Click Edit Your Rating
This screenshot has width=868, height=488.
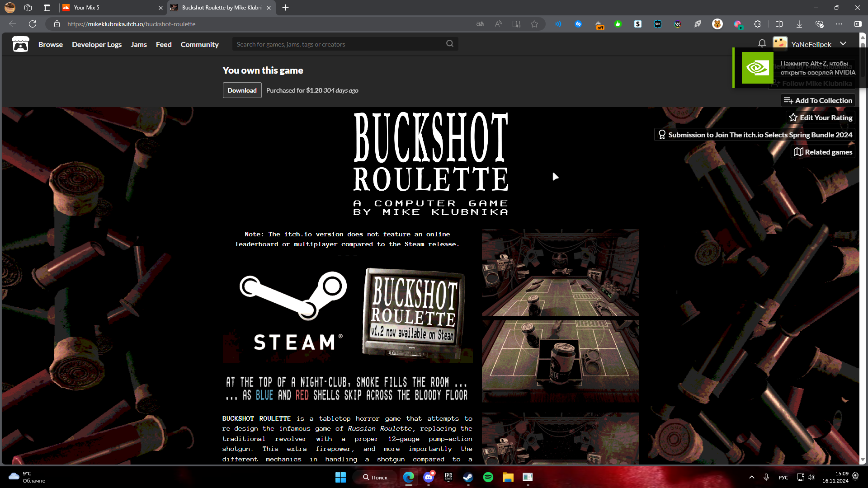pos(821,117)
